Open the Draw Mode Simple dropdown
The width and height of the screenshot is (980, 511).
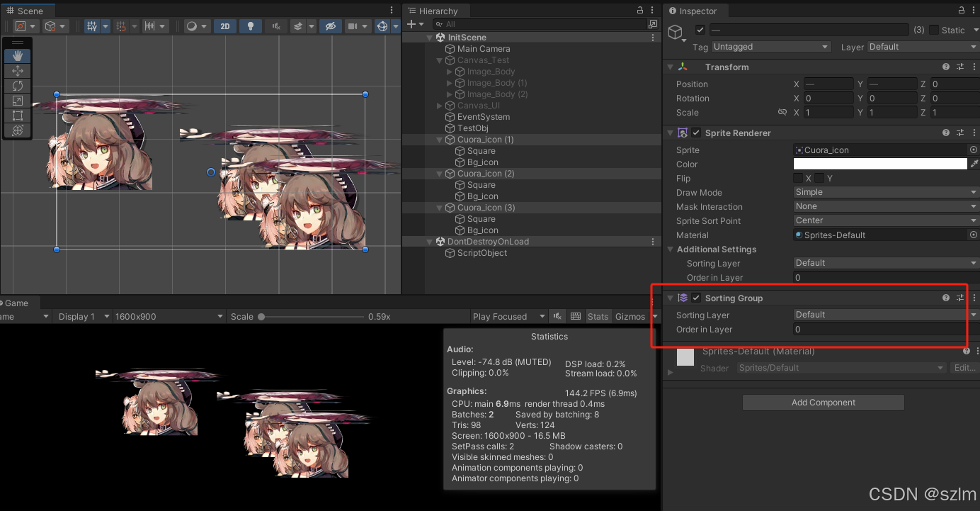886,192
